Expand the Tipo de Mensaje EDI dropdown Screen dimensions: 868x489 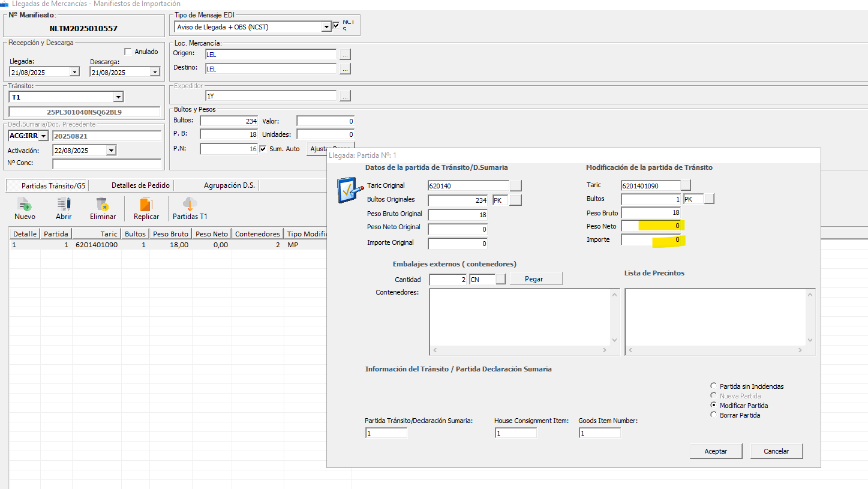326,26
